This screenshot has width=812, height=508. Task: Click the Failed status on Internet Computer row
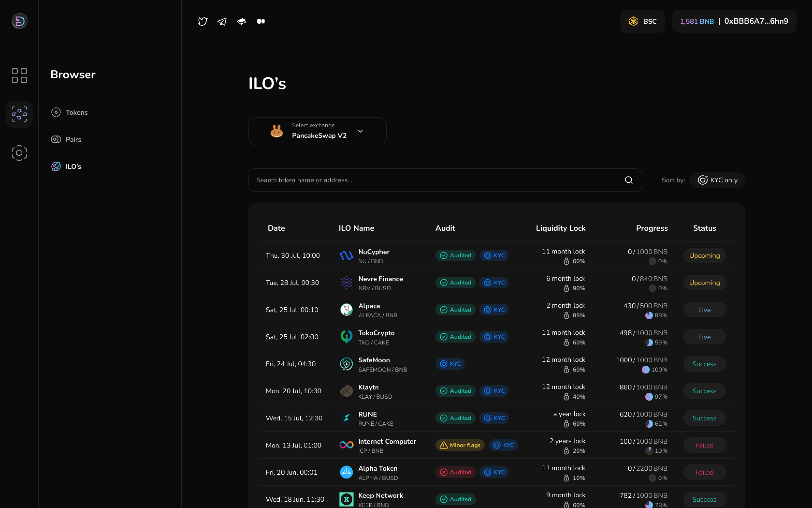pyautogui.click(x=704, y=445)
